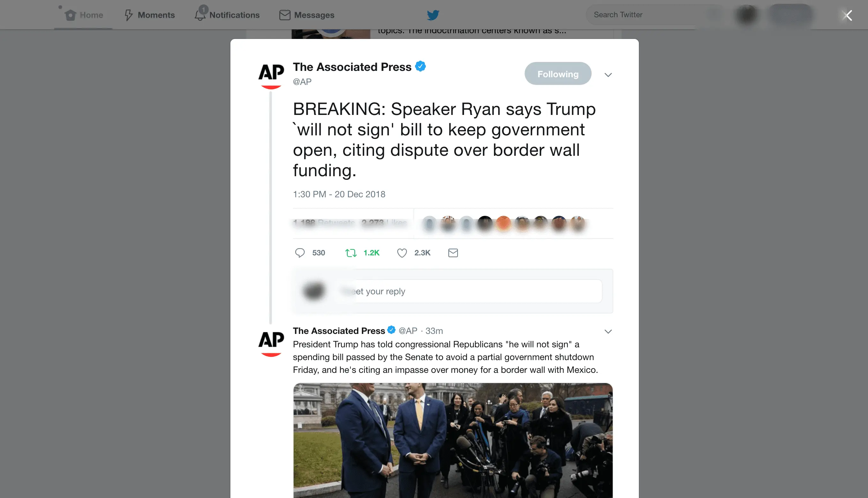This screenshot has width=868, height=498.
Task: Open The Associated Press profile name link
Action: (352, 67)
